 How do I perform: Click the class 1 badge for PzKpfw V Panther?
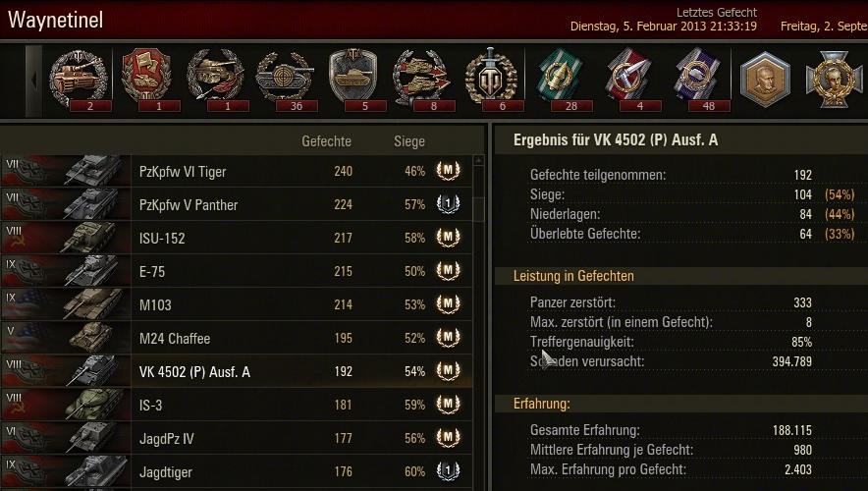(449, 204)
